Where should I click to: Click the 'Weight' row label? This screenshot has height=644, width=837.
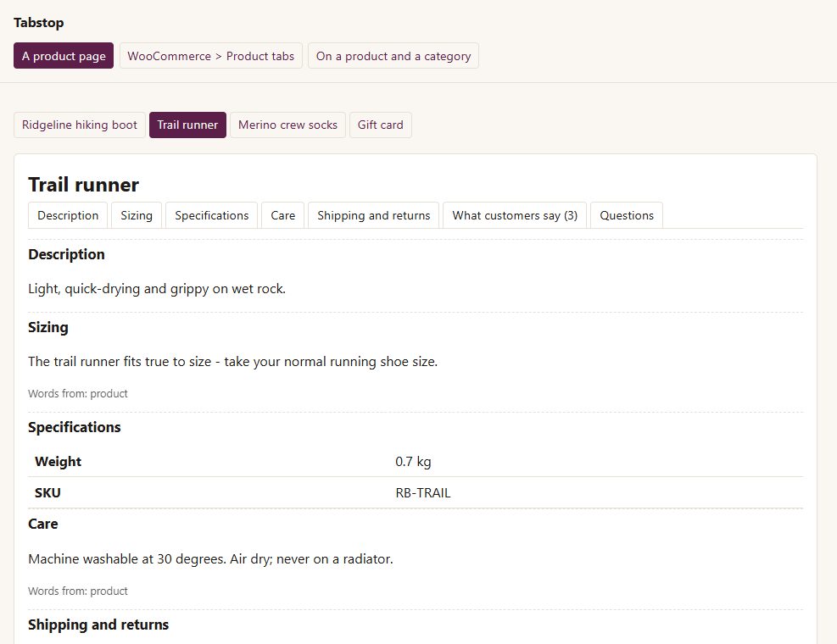point(59,462)
